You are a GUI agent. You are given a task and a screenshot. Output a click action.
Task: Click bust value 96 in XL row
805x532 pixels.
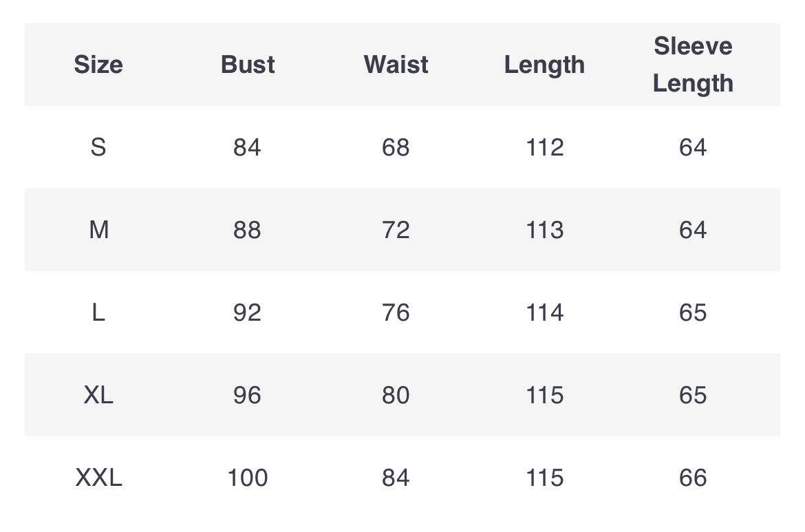click(248, 395)
